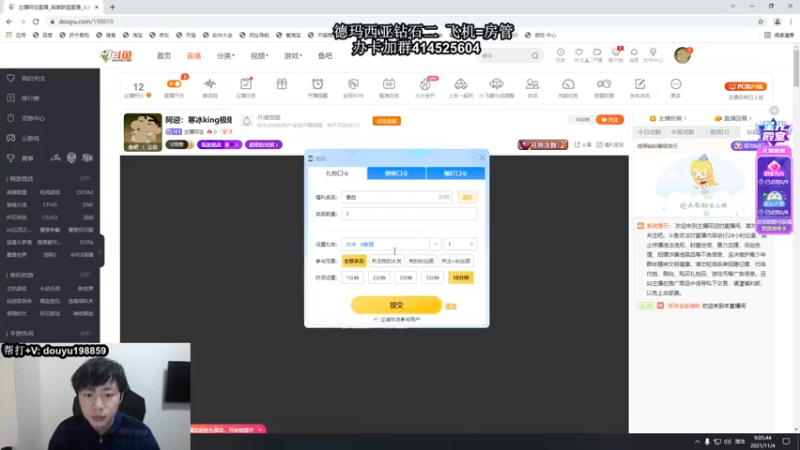This screenshot has width=800, height=450.
Task: Click the yellow submit button in dialog
Action: [396, 305]
